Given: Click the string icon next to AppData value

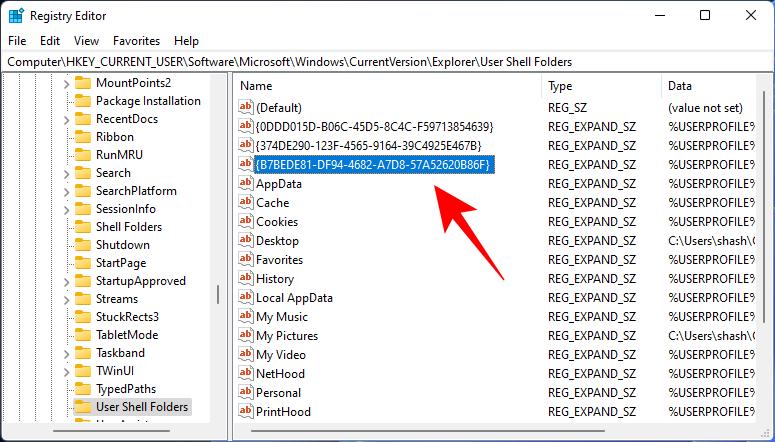Looking at the screenshot, I should pyautogui.click(x=246, y=184).
